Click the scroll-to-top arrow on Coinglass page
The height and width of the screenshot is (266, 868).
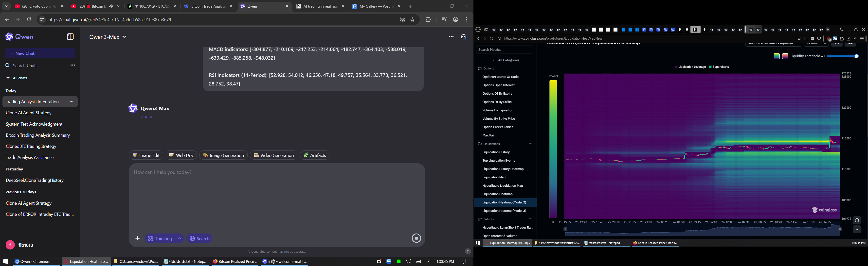pyautogui.click(x=857, y=230)
